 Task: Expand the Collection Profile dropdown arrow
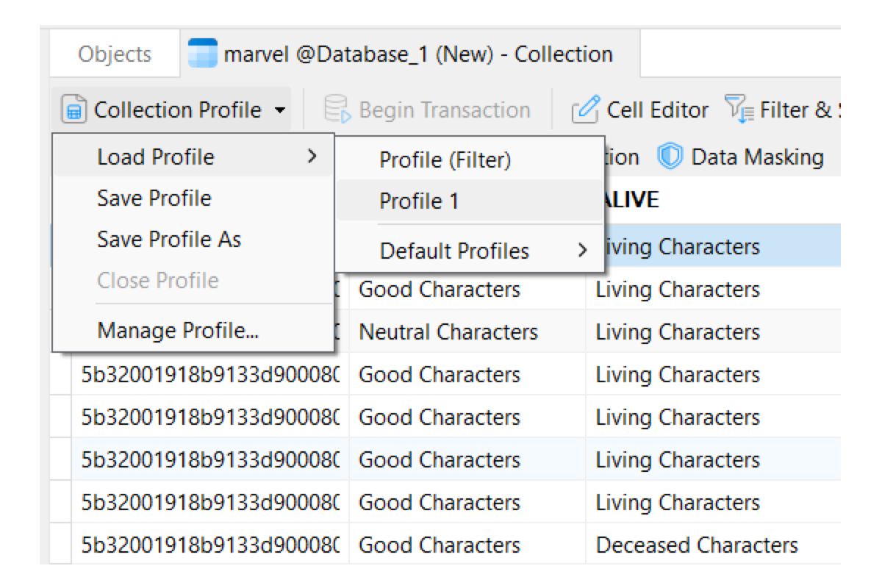pyautogui.click(x=279, y=112)
